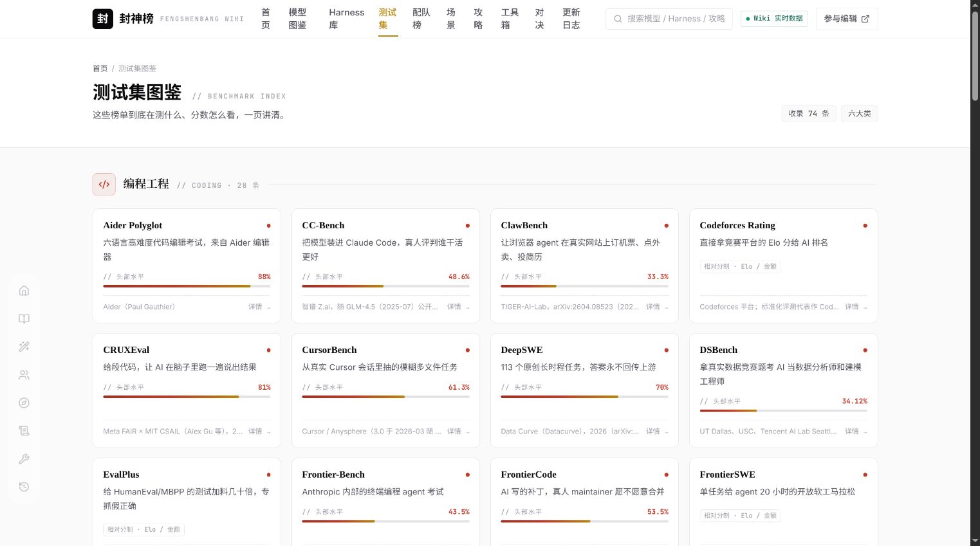Click the code icon beside 编程工程

click(104, 184)
